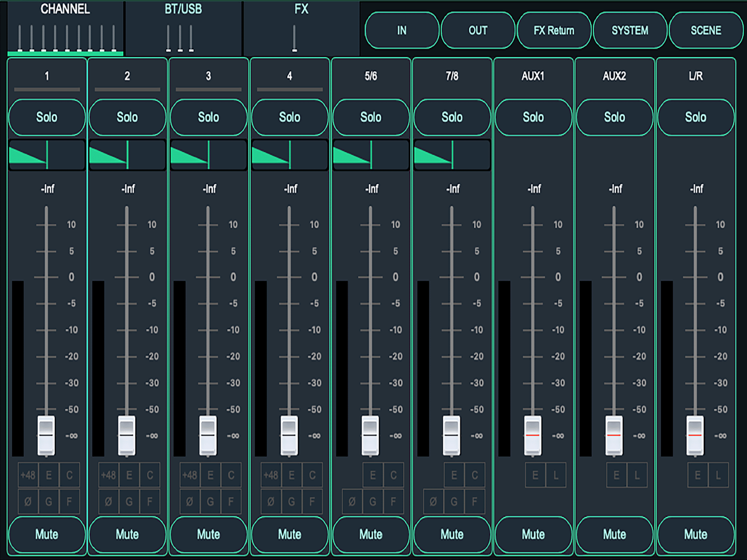The height and width of the screenshot is (560, 747).
Task: Open the E icon on channel 5/6
Action: click(x=373, y=475)
